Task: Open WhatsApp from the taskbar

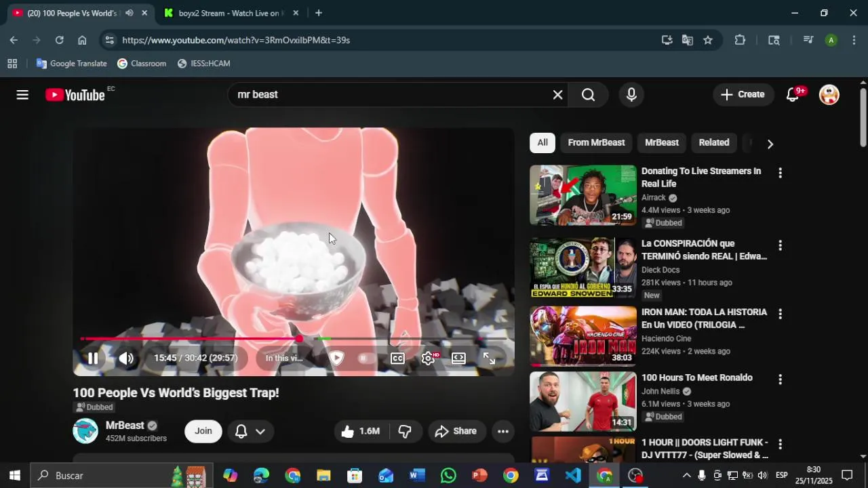Action: coord(448,476)
